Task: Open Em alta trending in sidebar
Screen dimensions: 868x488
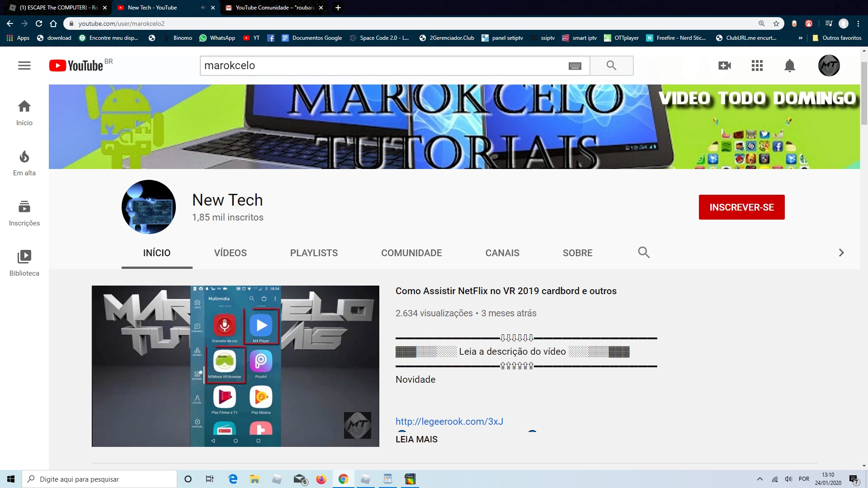Action: [x=24, y=163]
